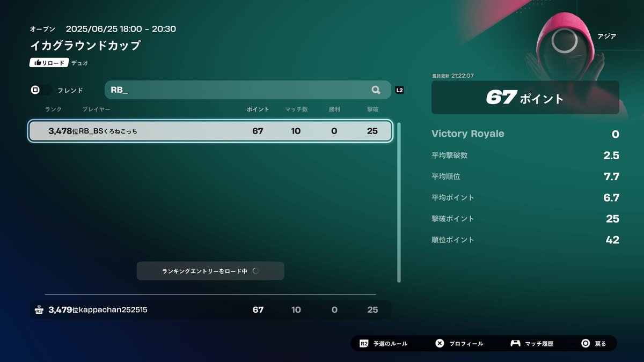Click the プレイヤー column header
Viewport: 644px width, 362px height.
coord(97,109)
